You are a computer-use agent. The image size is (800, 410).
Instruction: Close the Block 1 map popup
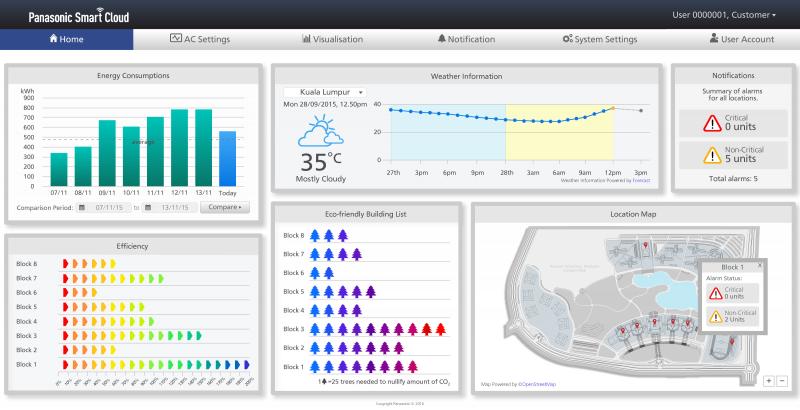(759, 266)
